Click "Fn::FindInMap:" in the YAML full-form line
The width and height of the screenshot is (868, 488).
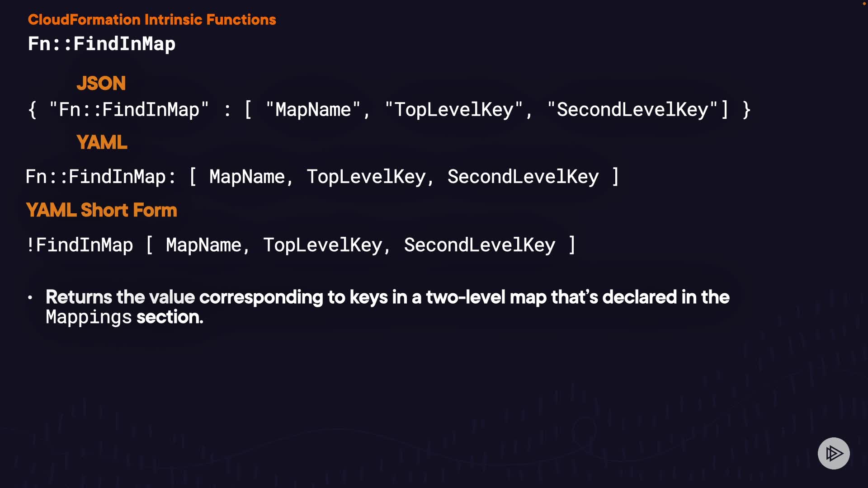(100, 177)
